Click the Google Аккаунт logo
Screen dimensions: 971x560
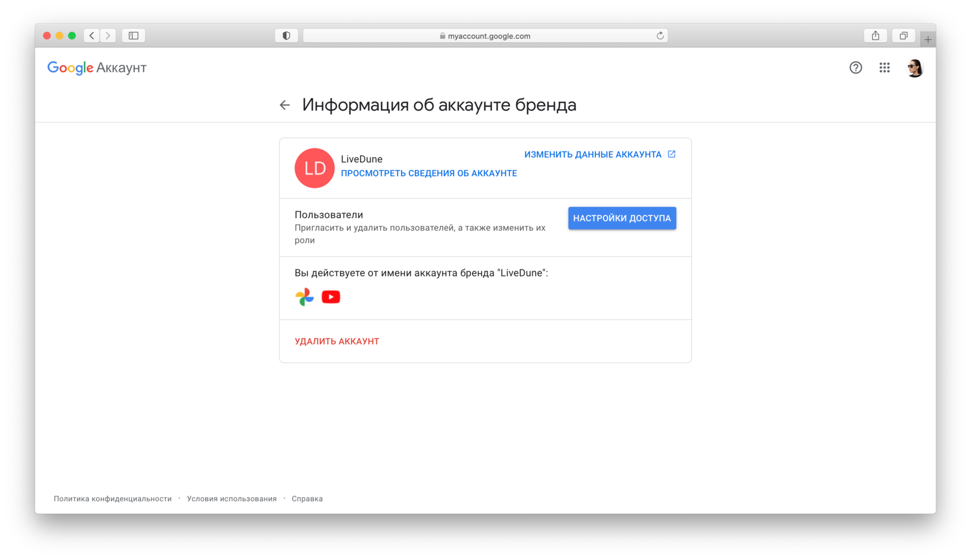click(97, 68)
